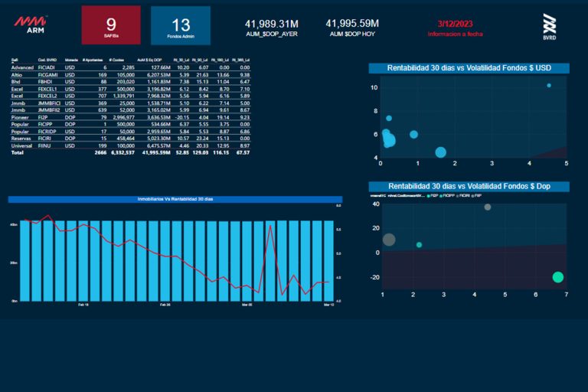Click the small green bubble in Dop chart

point(419,245)
